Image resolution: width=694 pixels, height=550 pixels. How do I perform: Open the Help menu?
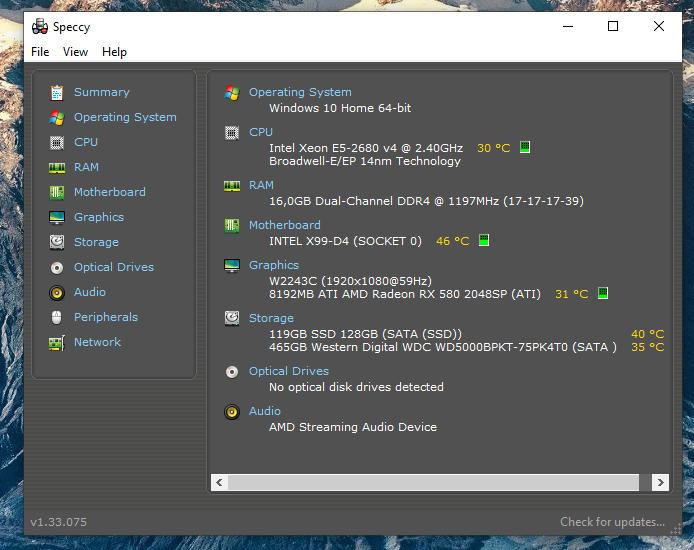(x=114, y=52)
